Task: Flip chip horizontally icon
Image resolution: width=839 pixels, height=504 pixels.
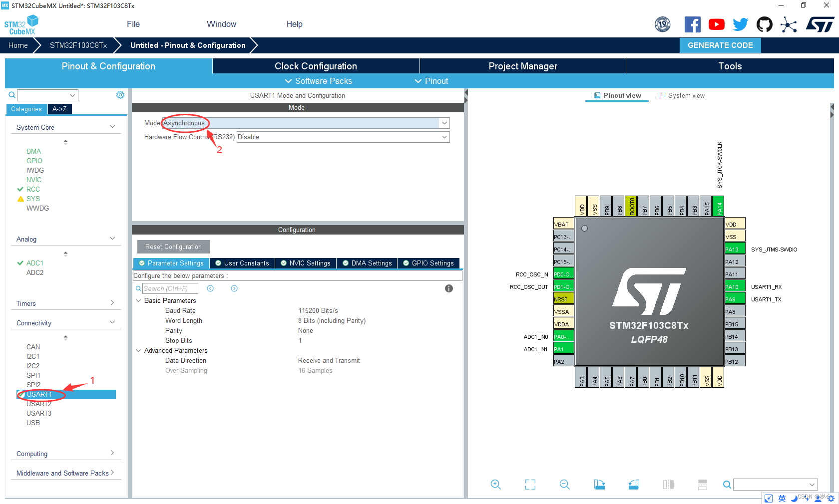Action: coord(668,485)
